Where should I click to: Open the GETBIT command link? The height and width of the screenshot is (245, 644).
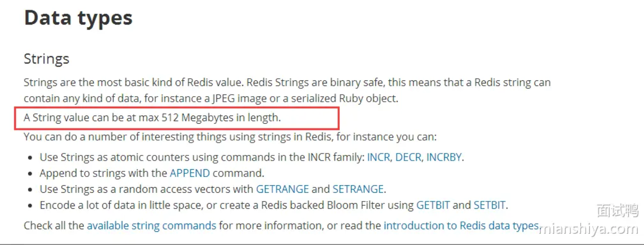point(433,206)
